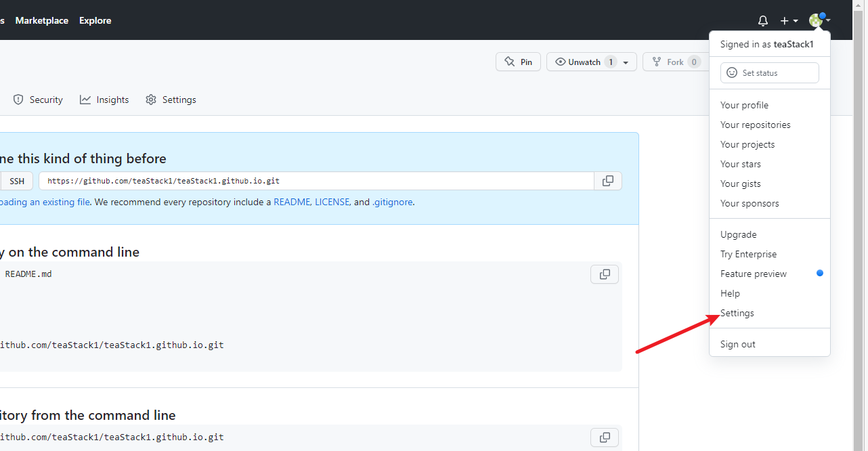Click Sign out in the user menu
The width and height of the screenshot is (868, 451).
769,344
